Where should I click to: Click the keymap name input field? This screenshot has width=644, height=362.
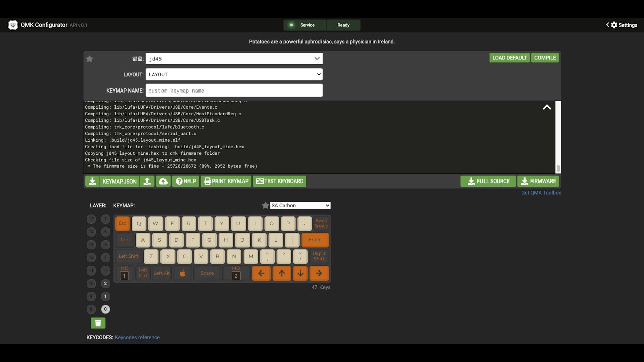(234, 90)
